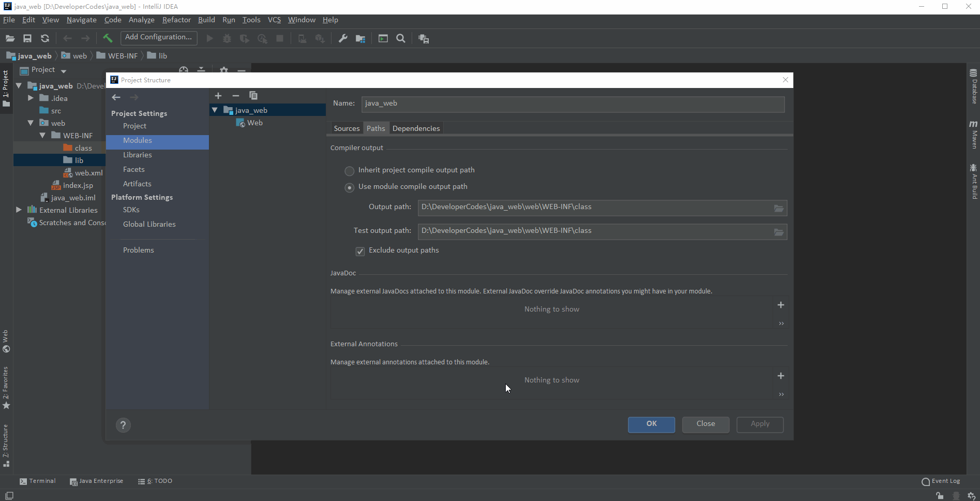Open the Maven tool window

(974, 136)
